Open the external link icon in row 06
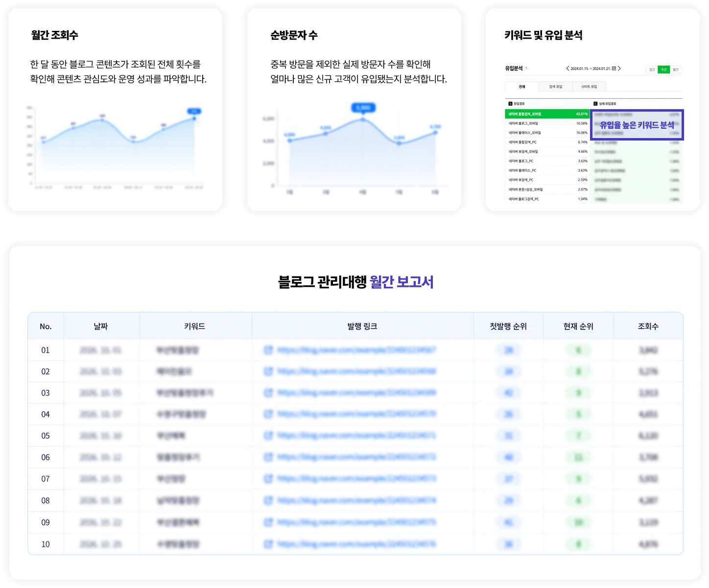The height and width of the screenshot is (588, 709). coord(268,457)
